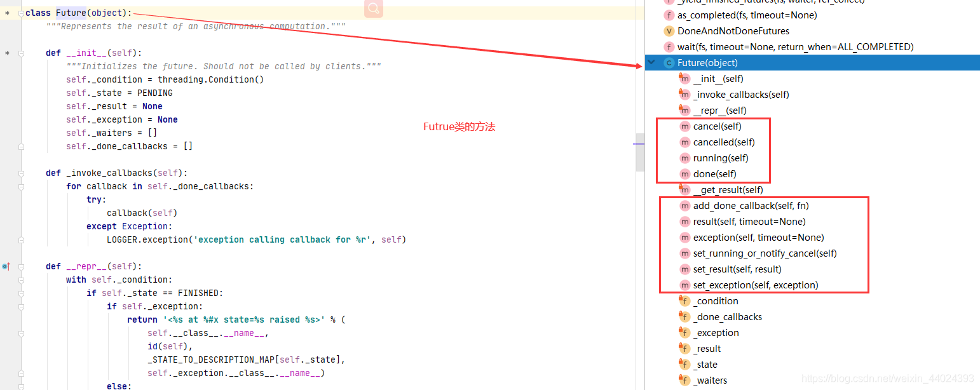Fold the class Future code block in gutter
Screen dimensions: 980x390
click(x=21, y=13)
